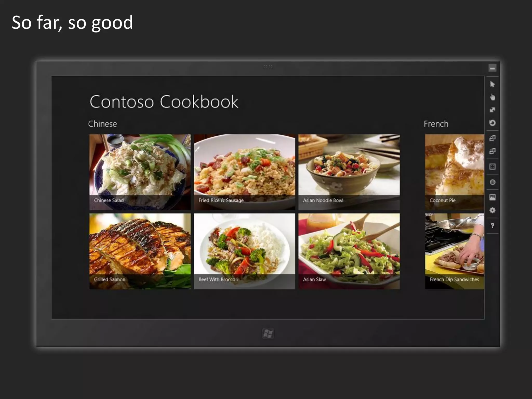This screenshot has width=532, height=399.
Task: Open the change resolution icon
Action: point(492,167)
